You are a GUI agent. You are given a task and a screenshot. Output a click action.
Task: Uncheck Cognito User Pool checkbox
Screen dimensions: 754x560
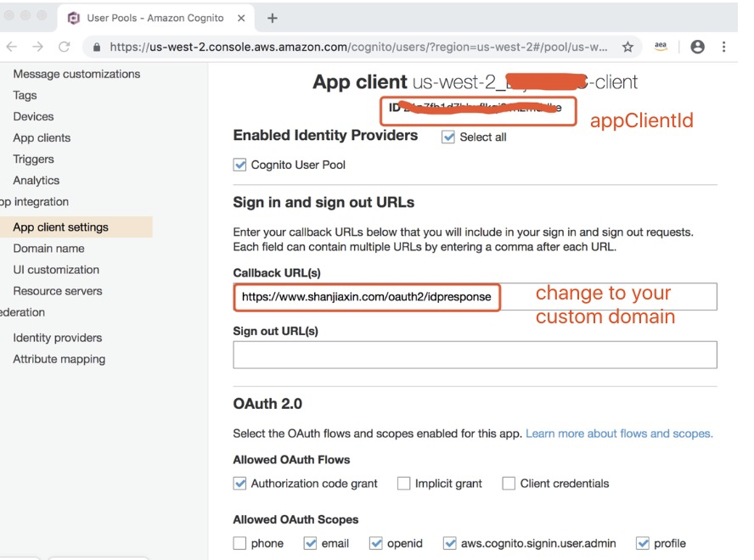[239, 165]
